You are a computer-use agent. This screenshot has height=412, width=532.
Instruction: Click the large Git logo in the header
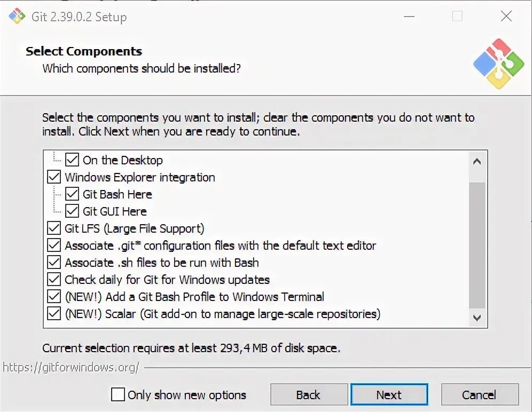coord(499,64)
